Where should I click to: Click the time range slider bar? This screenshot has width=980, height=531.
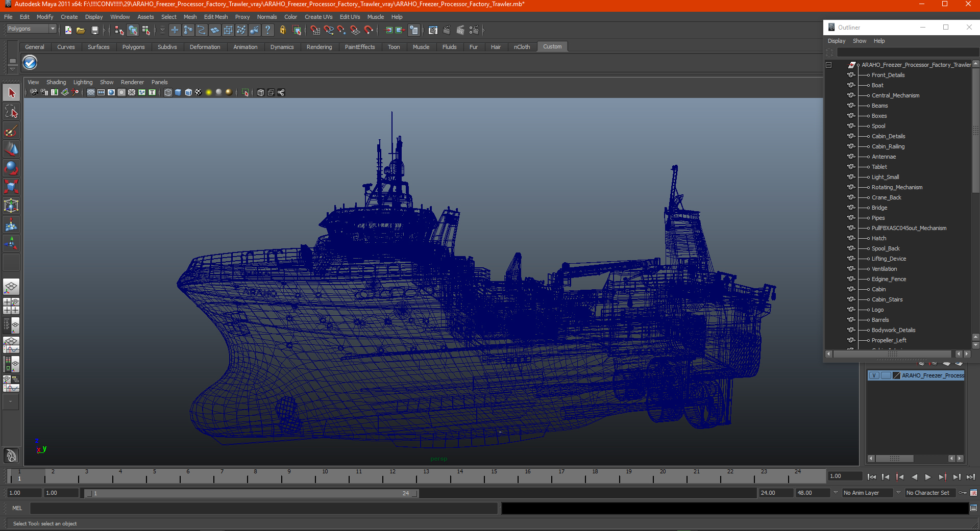click(x=251, y=493)
